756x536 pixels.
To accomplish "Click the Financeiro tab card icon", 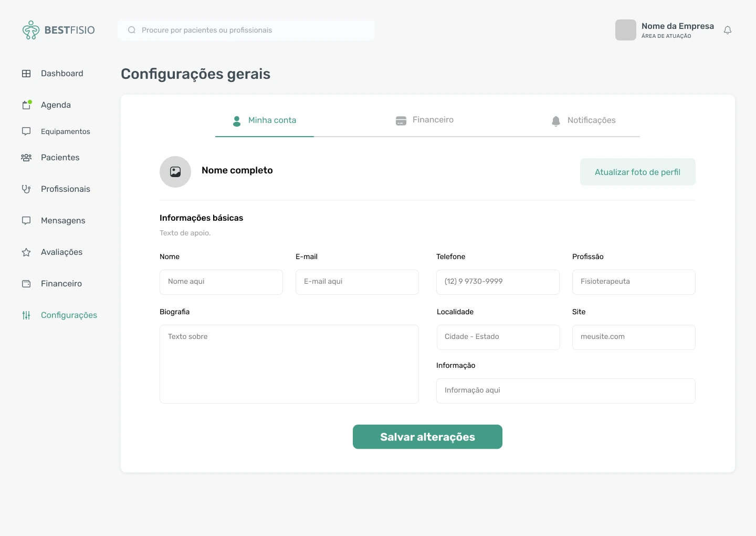I will coord(401,121).
